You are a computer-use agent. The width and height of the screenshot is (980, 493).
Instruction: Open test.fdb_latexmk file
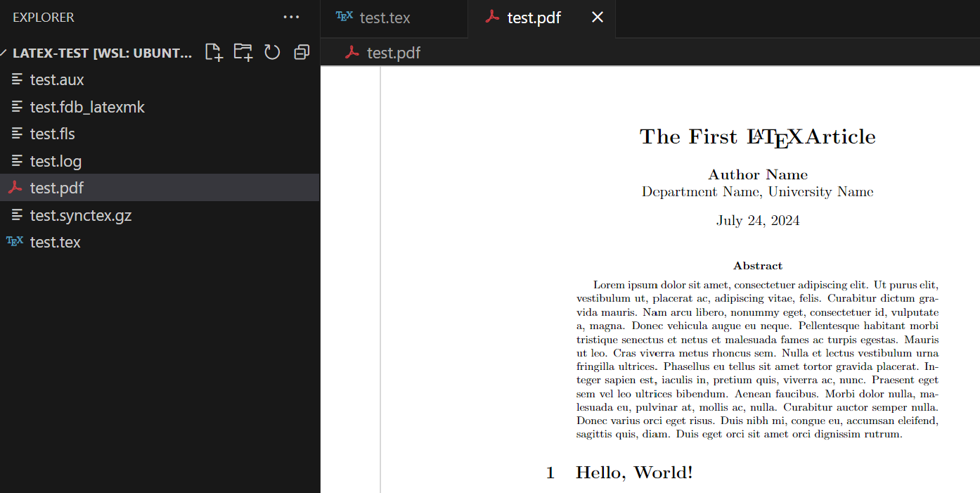point(160,107)
